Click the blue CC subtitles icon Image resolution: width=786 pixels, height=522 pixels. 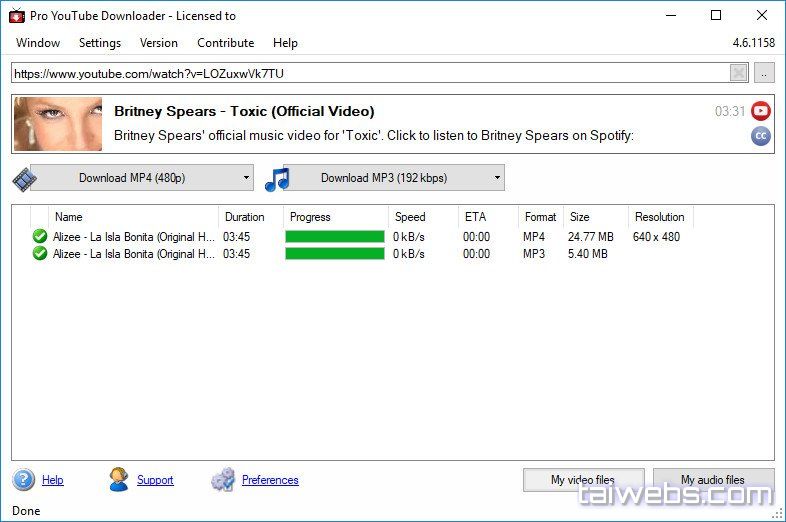[761, 136]
